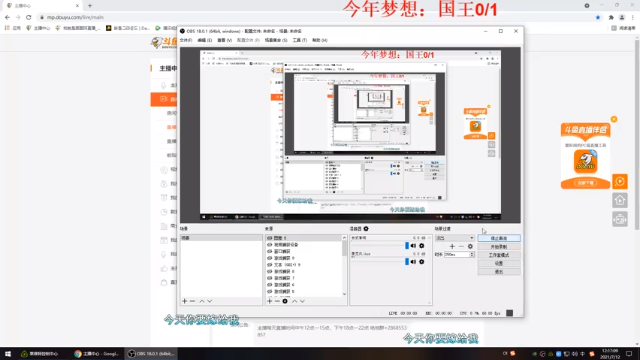The width and height of the screenshot is (640, 360).
Task: Click the 开始录制 start recording button
Action: (499, 247)
